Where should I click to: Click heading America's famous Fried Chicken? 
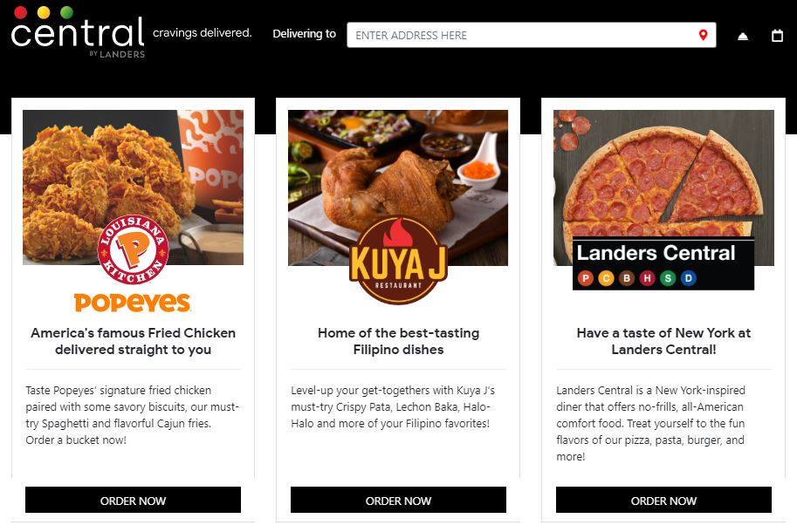[x=134, y=341]
